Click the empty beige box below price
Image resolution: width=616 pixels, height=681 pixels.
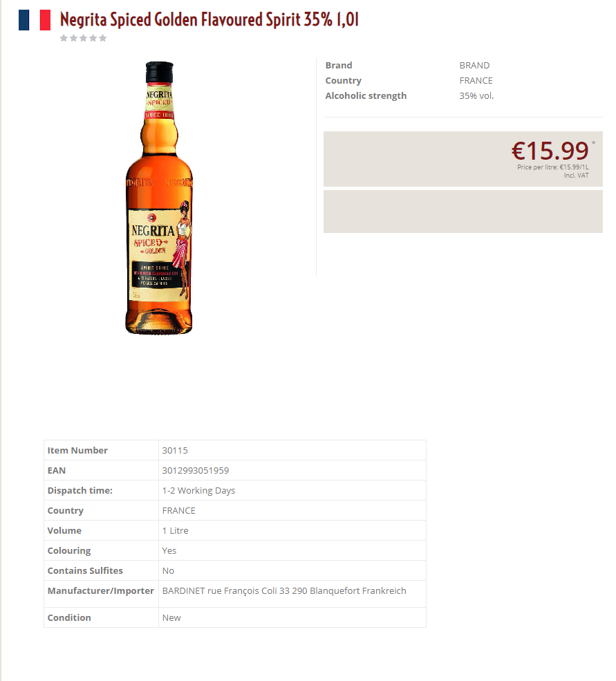[x=463, y=212]
